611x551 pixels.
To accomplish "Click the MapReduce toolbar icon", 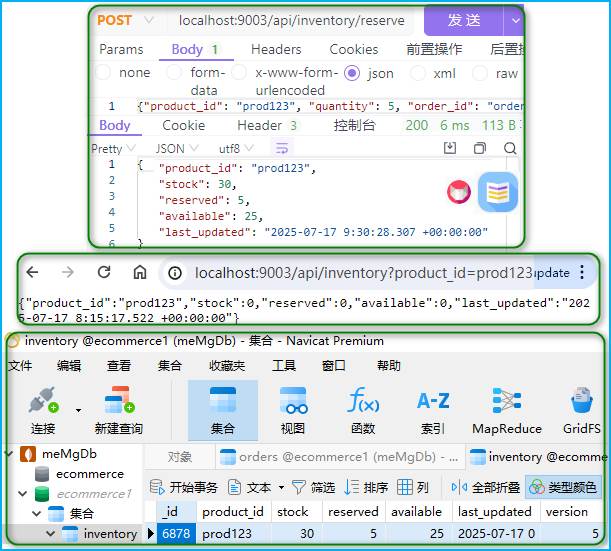I will [x=507, y=411].
